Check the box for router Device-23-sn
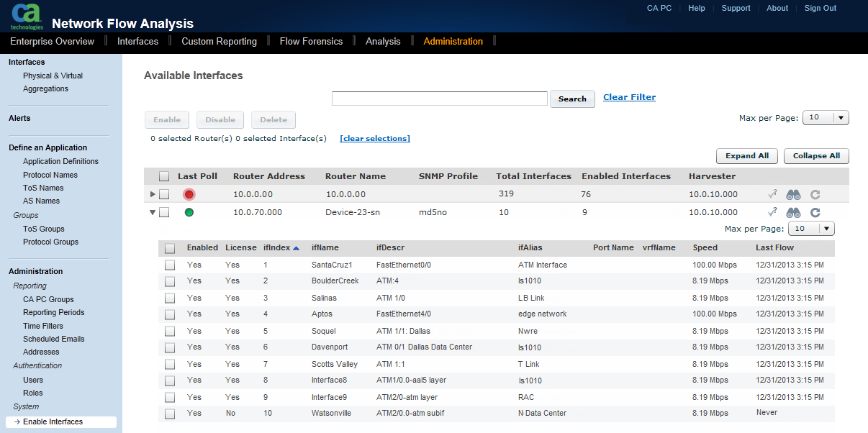The width and height of the screenshot is (868, 433). click(164, 212)
